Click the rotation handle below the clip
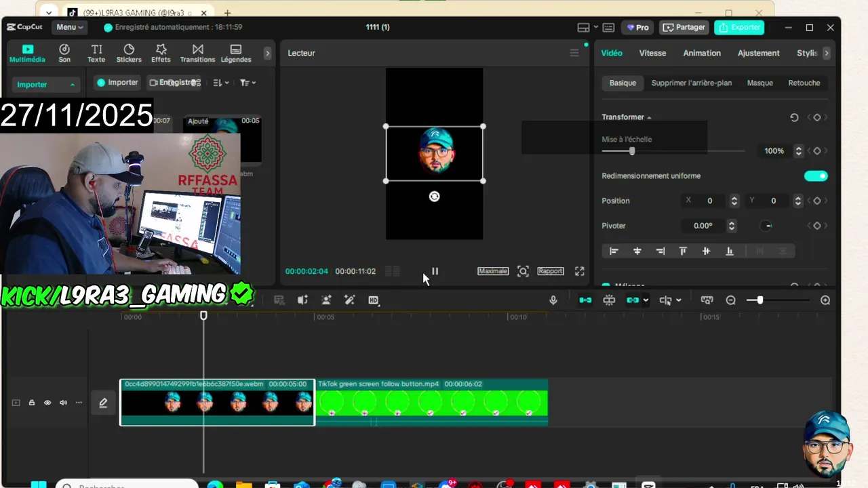The height and width of the screenshot is (488, 868). click(x=435, y=197)
